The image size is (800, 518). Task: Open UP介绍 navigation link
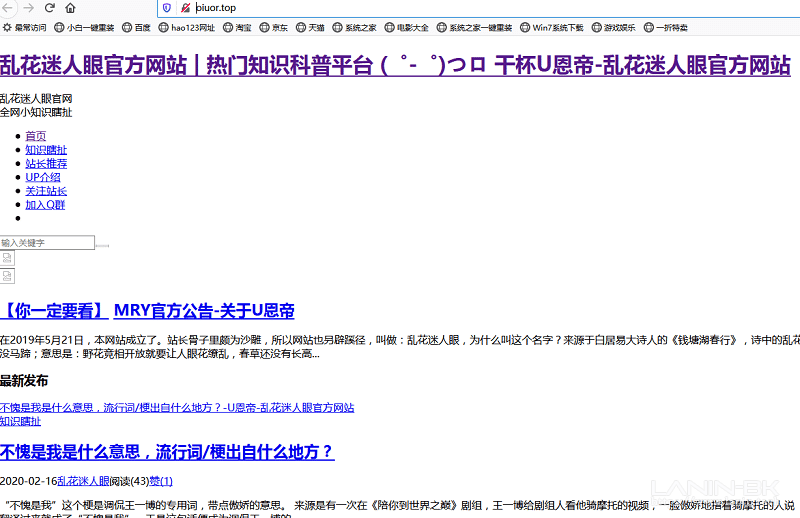coord(43,177)
